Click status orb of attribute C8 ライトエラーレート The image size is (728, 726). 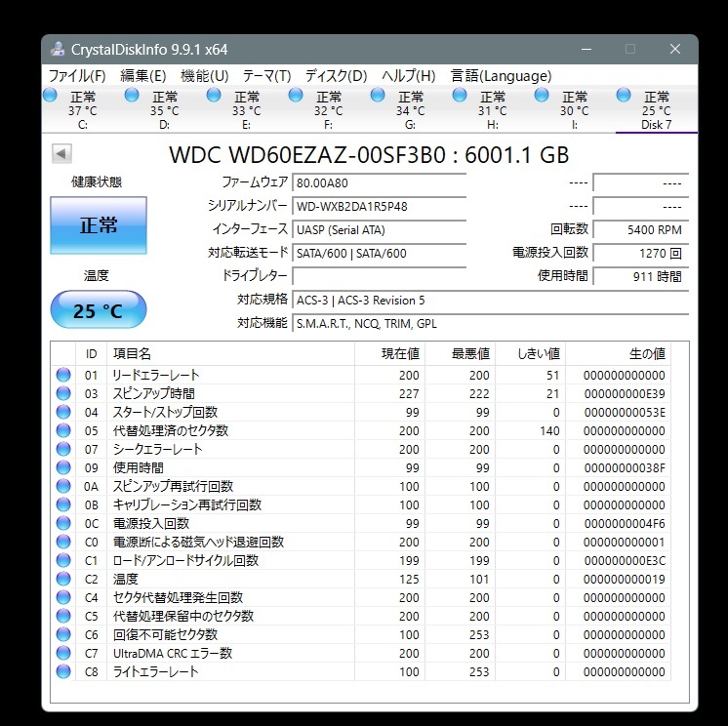63,671
